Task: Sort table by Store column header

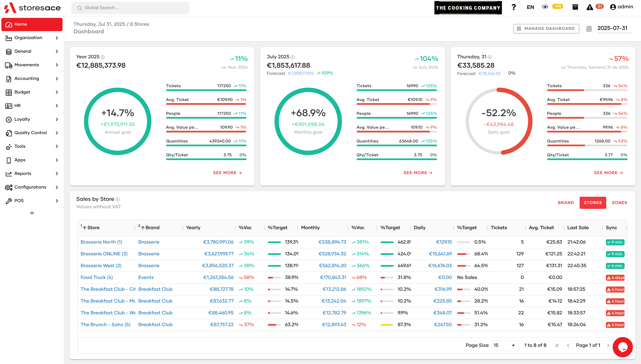Action: [93, 227]
